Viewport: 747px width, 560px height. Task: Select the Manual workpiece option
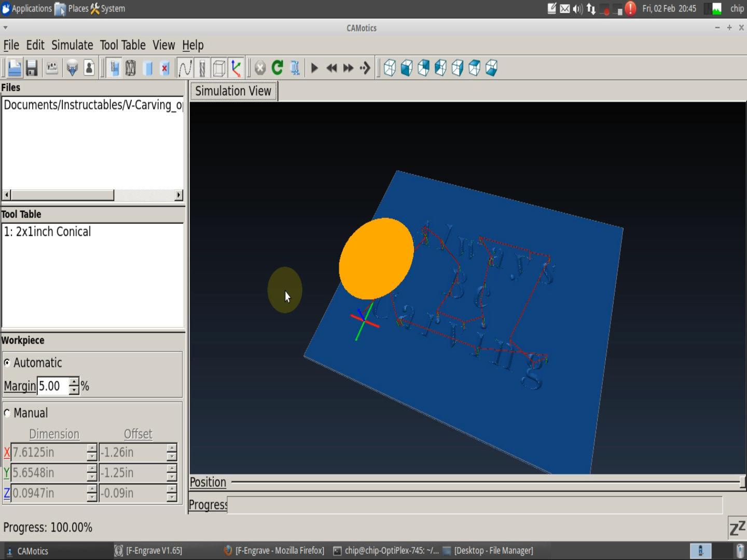(x=7, y=413)
